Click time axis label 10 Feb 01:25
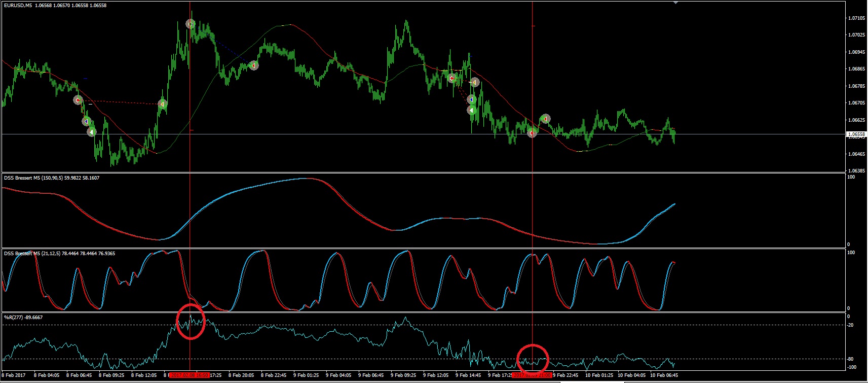Viewport: 868px width, 383px height. coord(599,375)
